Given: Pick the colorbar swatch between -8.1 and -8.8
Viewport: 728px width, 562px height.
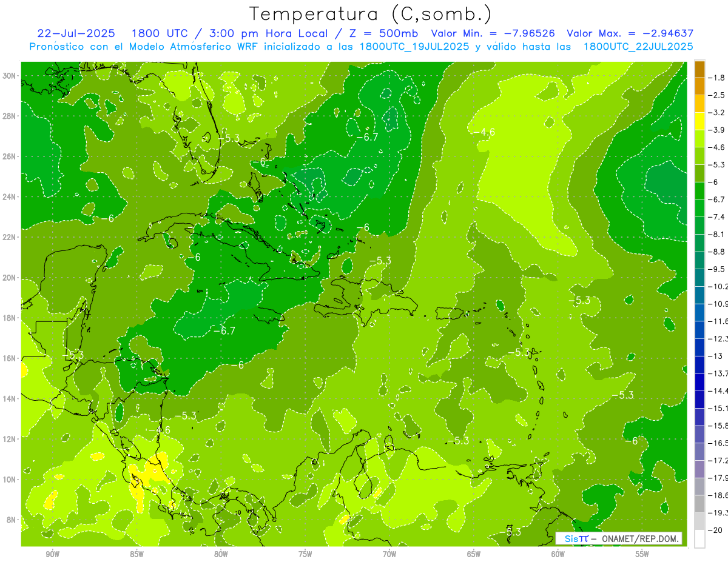Looking at the screenshot, I should (x=699, y=243).
